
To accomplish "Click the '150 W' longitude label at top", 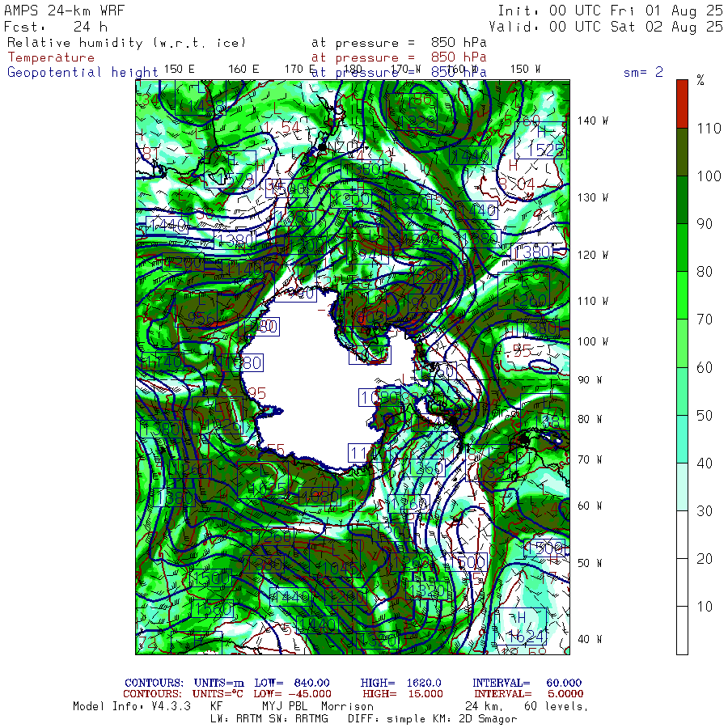I will click(525, 70).
